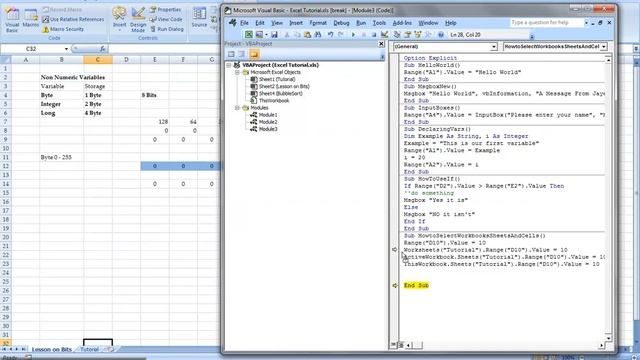
Task: Open the File menu in VBA editor
Action: pos(244,23)
